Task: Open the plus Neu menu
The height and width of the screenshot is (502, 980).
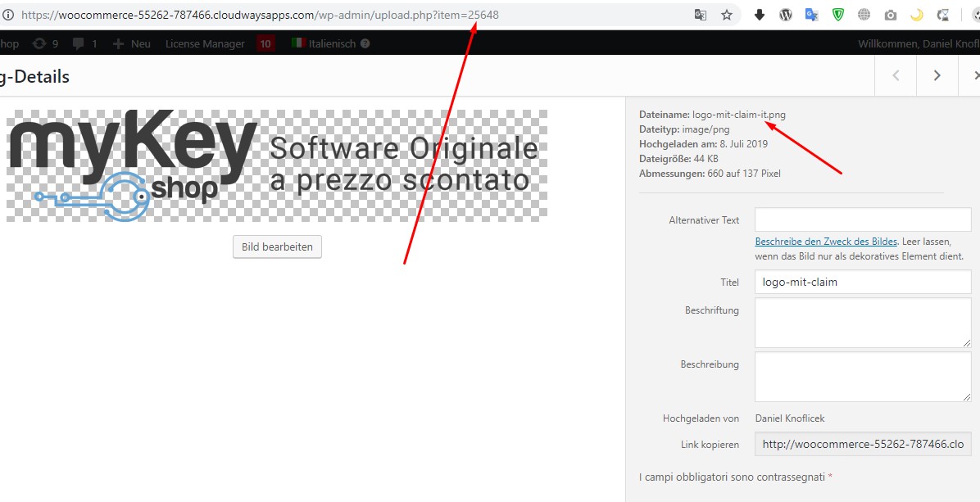Action: (x=132, y=43)
